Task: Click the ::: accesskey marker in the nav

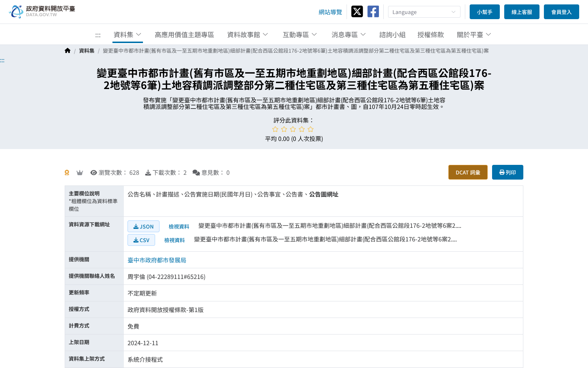Action: 98,35
